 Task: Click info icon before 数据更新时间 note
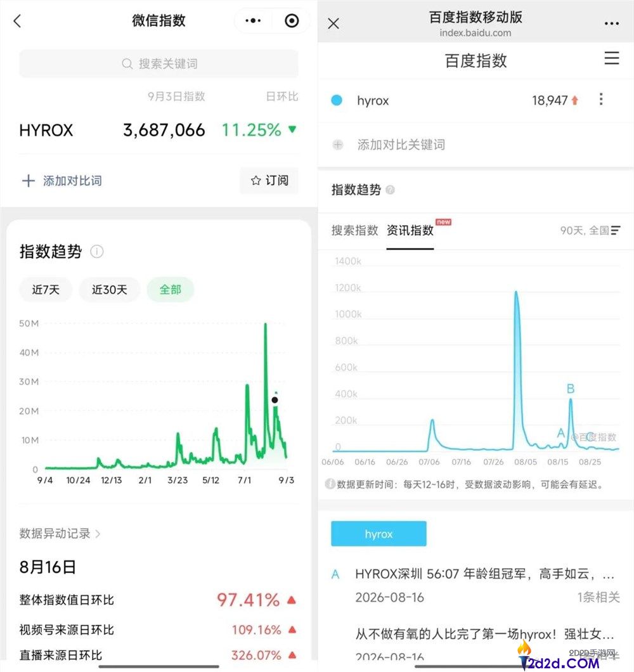point(330,484)
